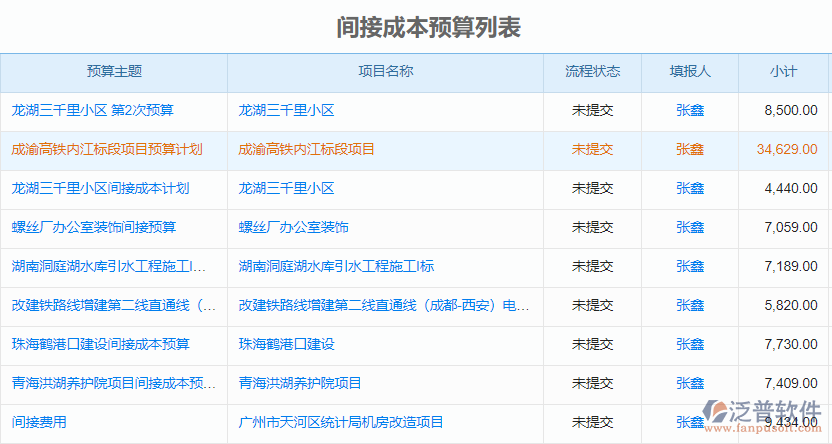Open 珠海鹤港口建设间接成本预算 link
This screenshot has width=832, height=444.
pyautogui.click(x=100, y=344)
